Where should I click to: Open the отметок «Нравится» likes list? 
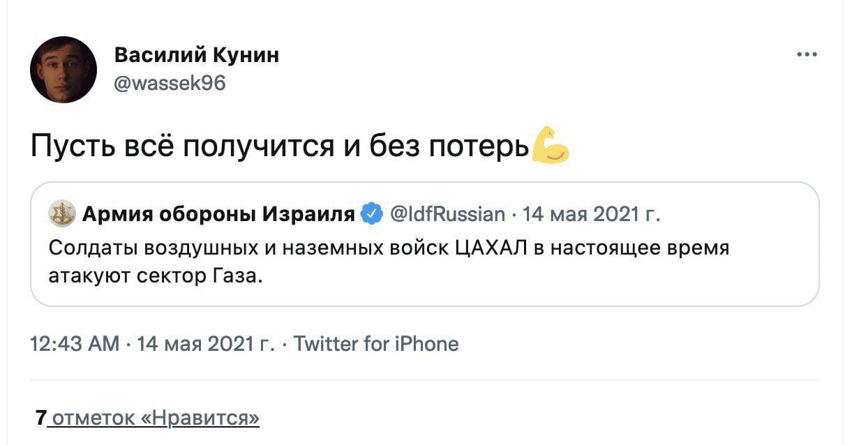pyautogui.click(x=156, y=418)
